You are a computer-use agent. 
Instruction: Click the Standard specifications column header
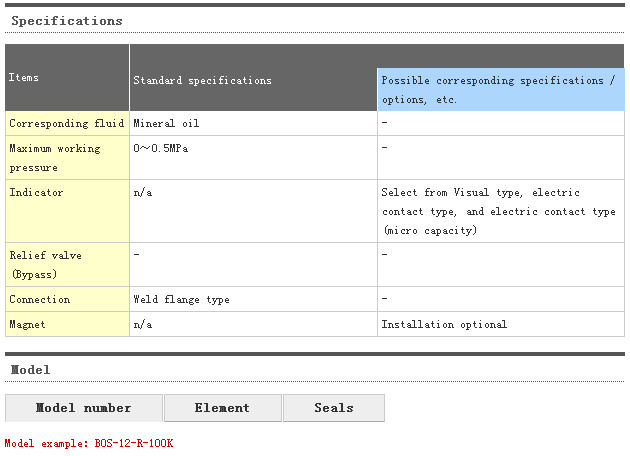coord(202,80)
